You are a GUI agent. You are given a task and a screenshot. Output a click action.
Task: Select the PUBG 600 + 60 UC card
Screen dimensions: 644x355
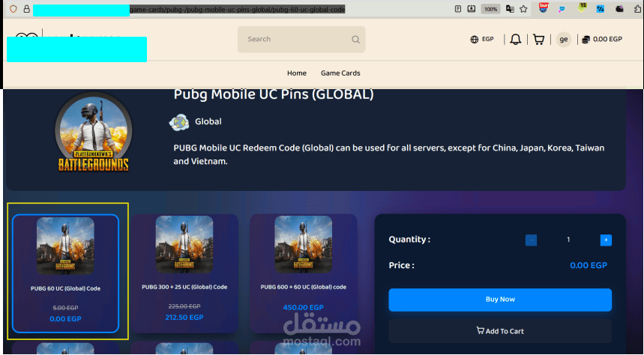pos(304,273)
